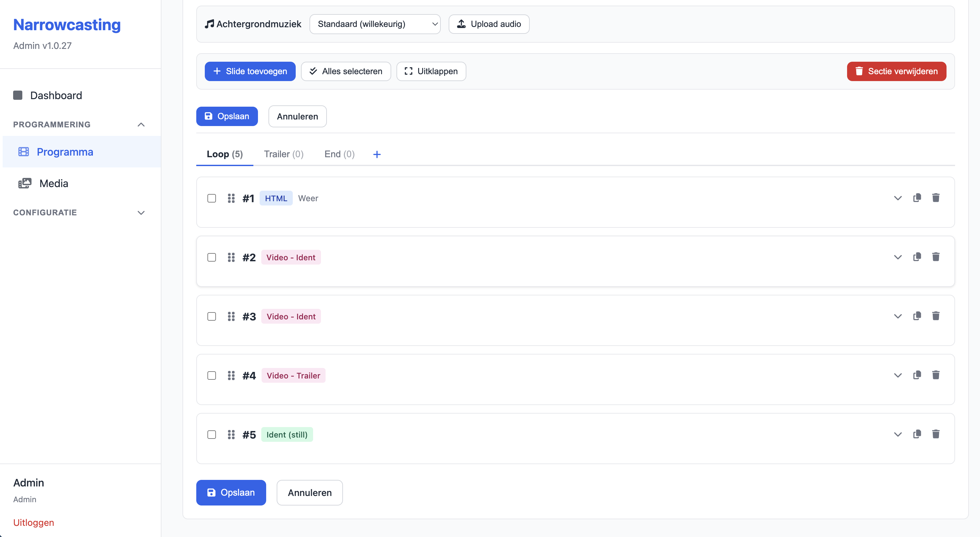This screenshot has width=980, height=537.
Task: Click Slide toevoegen button
Action: pos(250,71)
